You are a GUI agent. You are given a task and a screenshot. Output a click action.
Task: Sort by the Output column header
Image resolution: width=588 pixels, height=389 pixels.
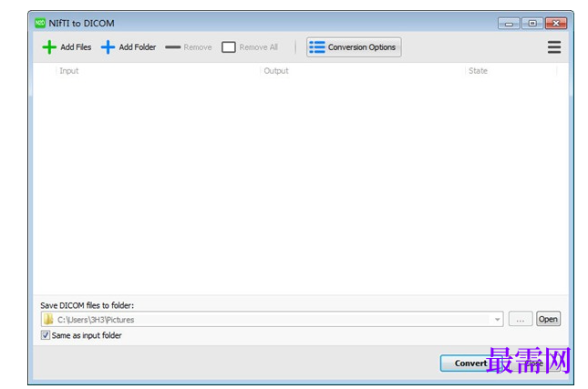pyautogui.click(x=276, y=71)
